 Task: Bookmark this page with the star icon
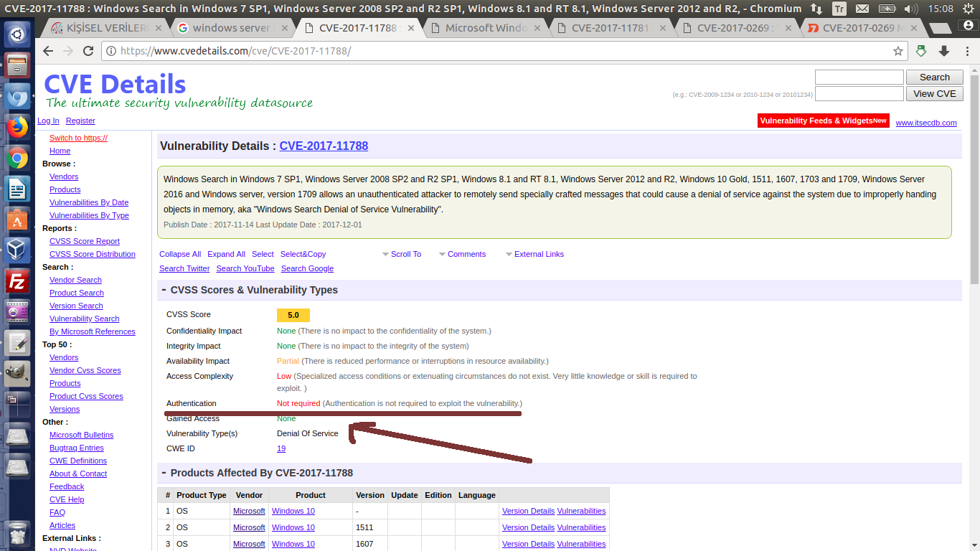[897, 51]
